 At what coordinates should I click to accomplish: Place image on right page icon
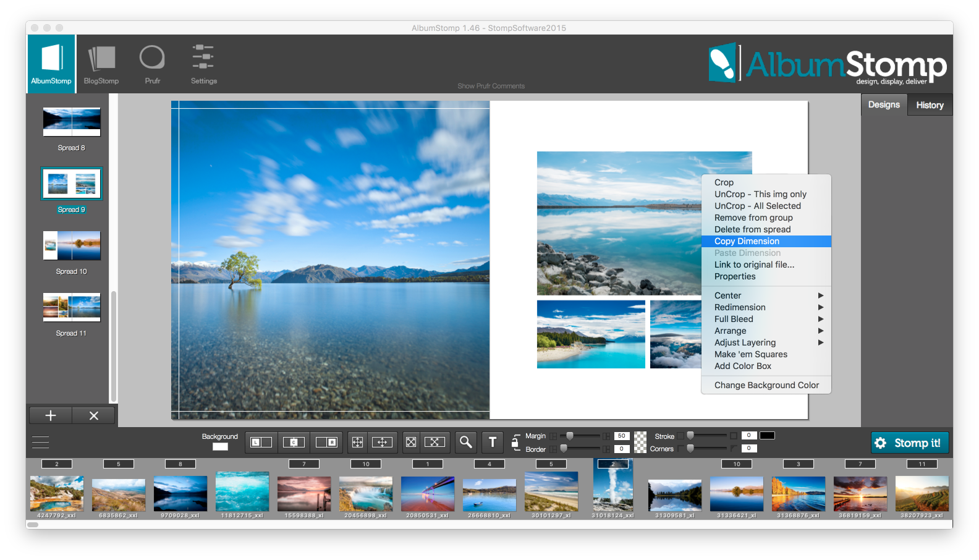click(326, 442)
